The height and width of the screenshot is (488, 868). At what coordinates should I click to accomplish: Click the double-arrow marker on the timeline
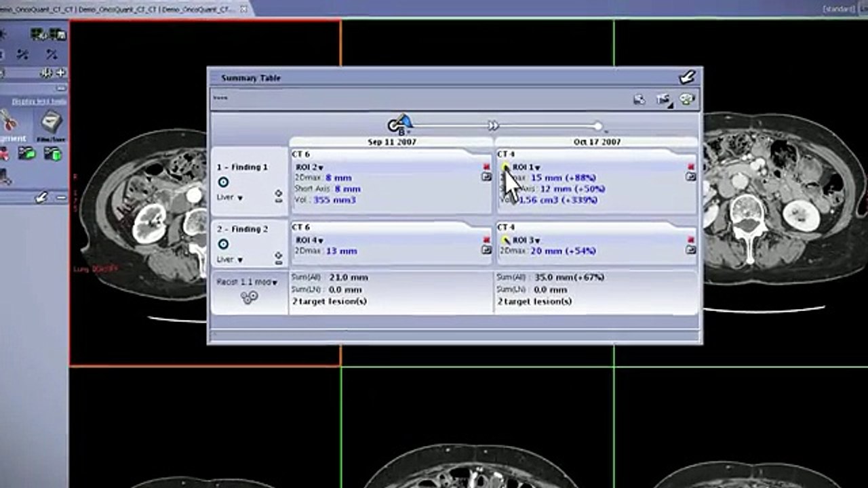coord(494,125)
